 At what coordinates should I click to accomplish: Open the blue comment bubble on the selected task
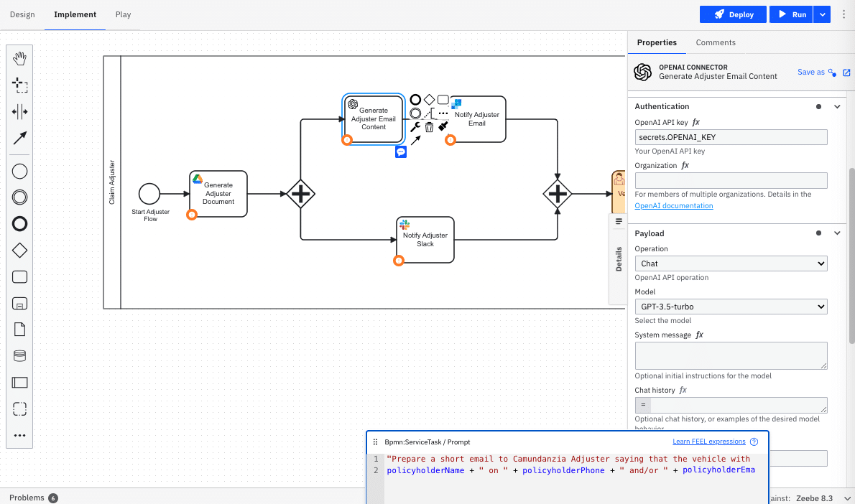pos(401,152)
